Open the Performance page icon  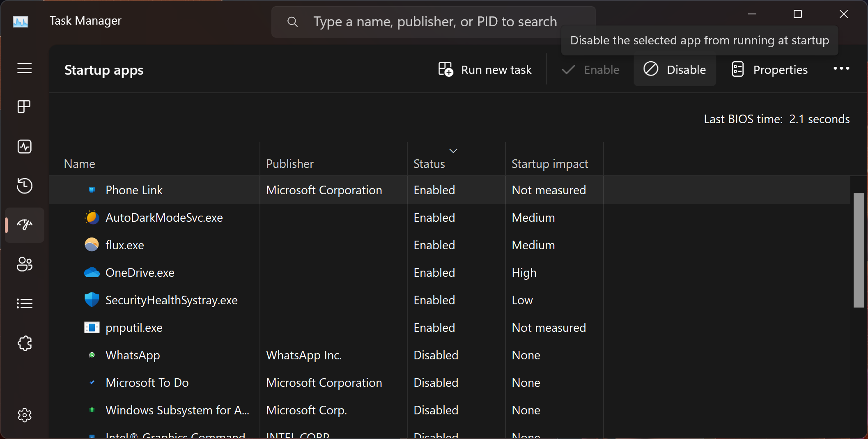pos(25,147)
